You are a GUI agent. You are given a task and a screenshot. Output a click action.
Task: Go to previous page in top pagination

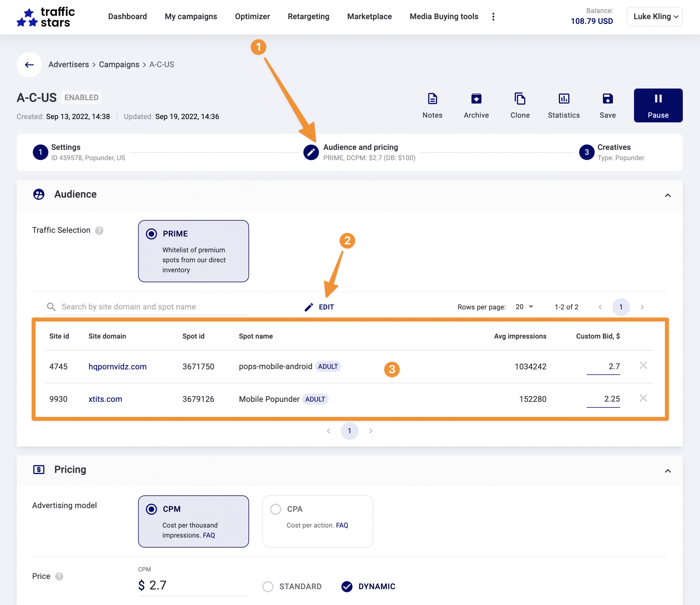600,307
